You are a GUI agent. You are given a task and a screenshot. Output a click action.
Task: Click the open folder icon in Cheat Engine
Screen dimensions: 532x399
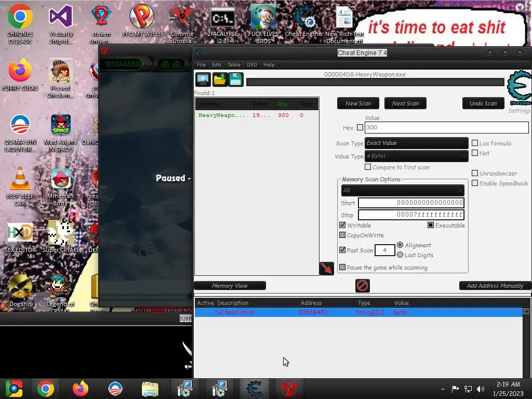(x=220, y=79)
